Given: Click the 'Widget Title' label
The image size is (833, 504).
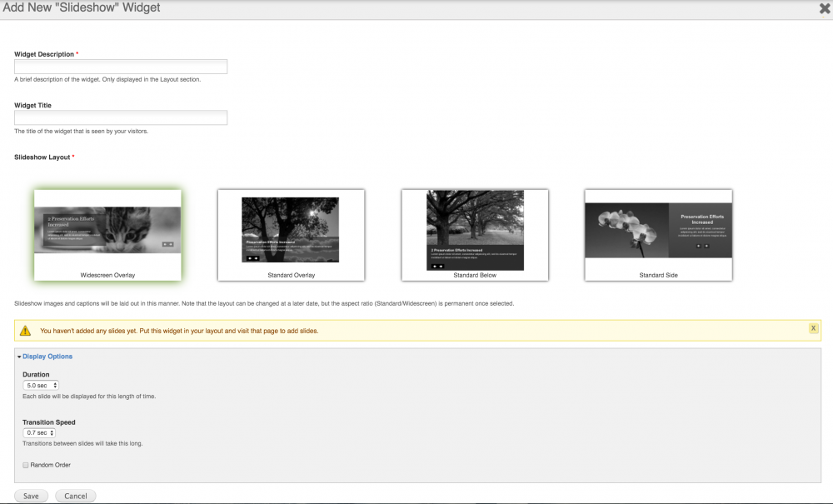Looking at the screenshot, I should 33,105.
